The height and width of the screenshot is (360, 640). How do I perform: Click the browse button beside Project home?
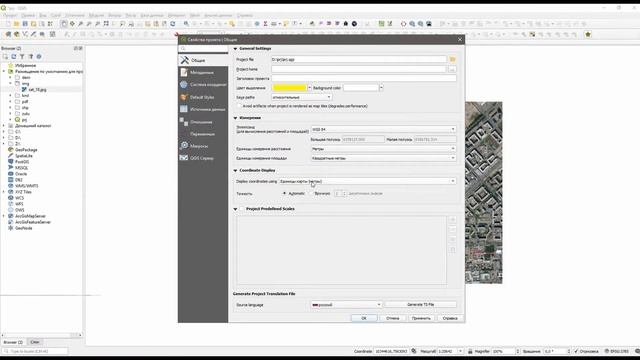(452, 69)
